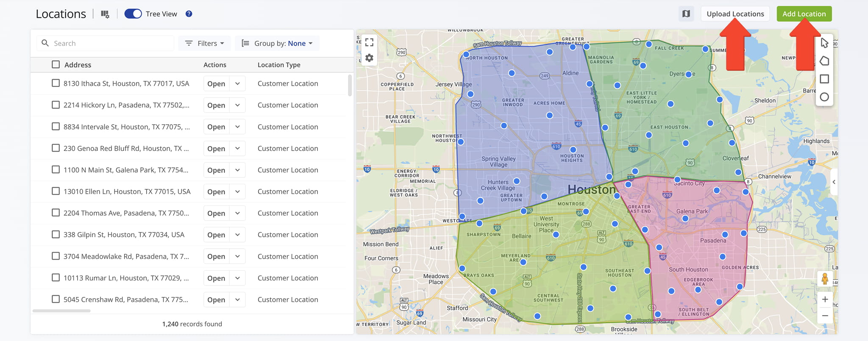
Task: Click Customer Location for 2204 Thomas Ave
Action: [288, 213]
